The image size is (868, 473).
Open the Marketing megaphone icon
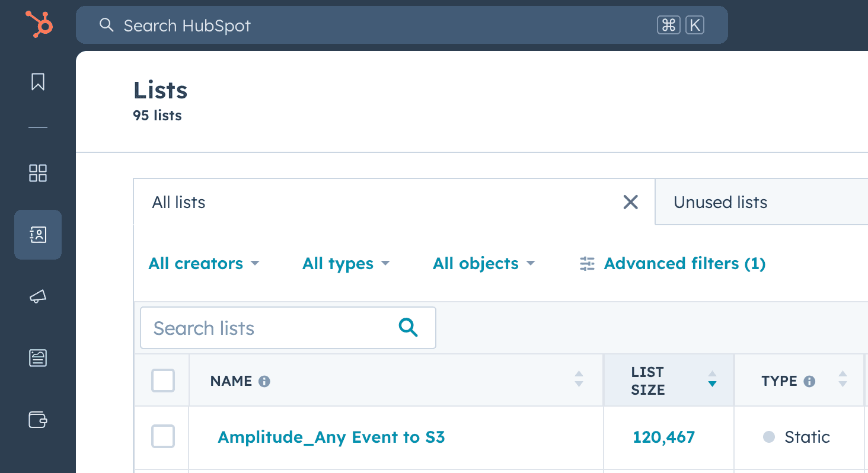coord(37,296)
